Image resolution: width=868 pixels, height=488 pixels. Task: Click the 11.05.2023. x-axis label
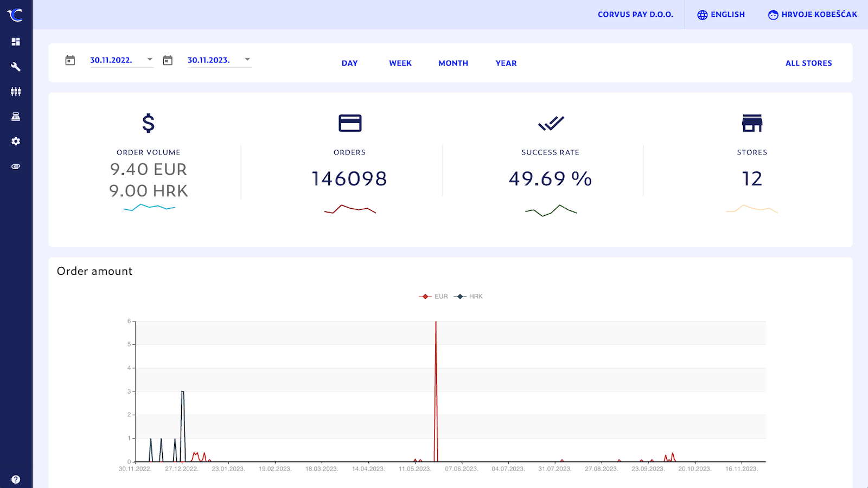coord(415,469)
